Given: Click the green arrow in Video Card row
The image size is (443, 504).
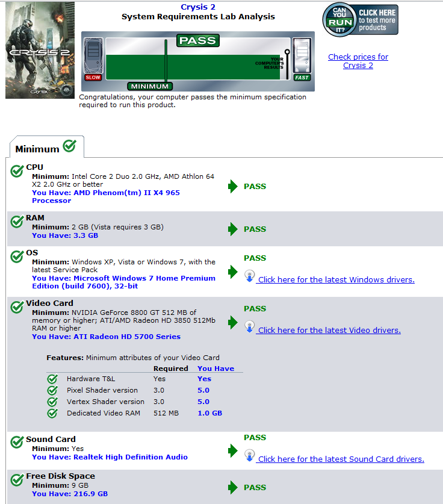Looking at the screenshot, I should [x=232, y=322].
